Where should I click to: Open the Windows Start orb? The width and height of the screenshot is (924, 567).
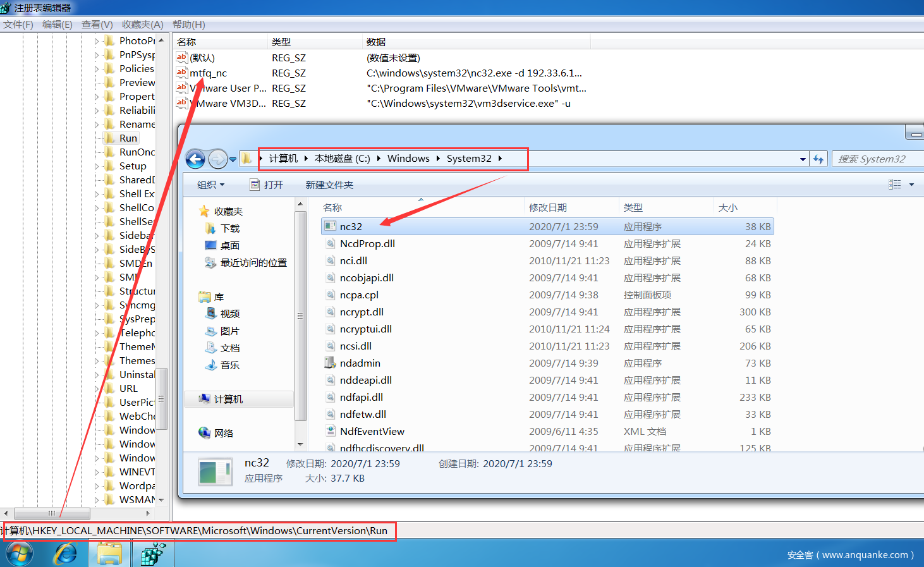[19, 554]
